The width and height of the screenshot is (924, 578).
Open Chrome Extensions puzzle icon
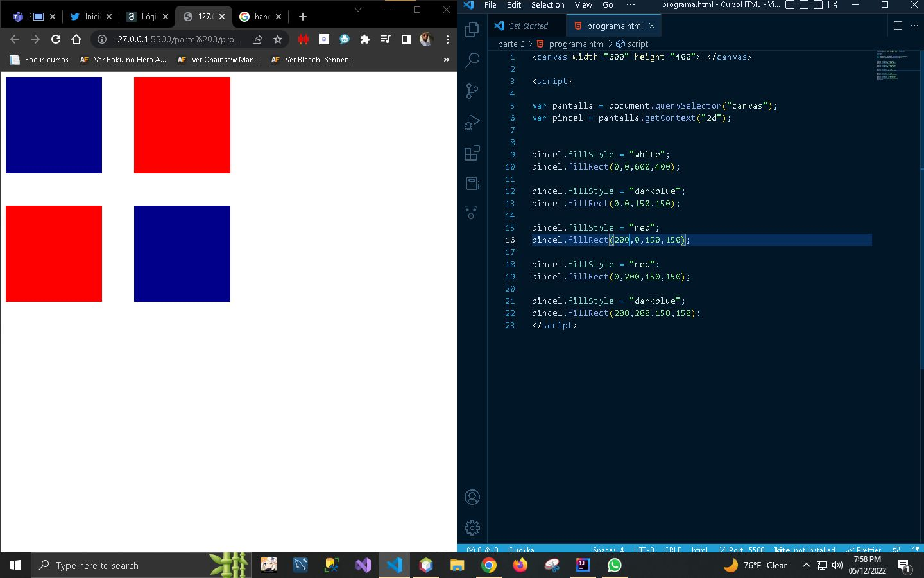coord(365,39)
